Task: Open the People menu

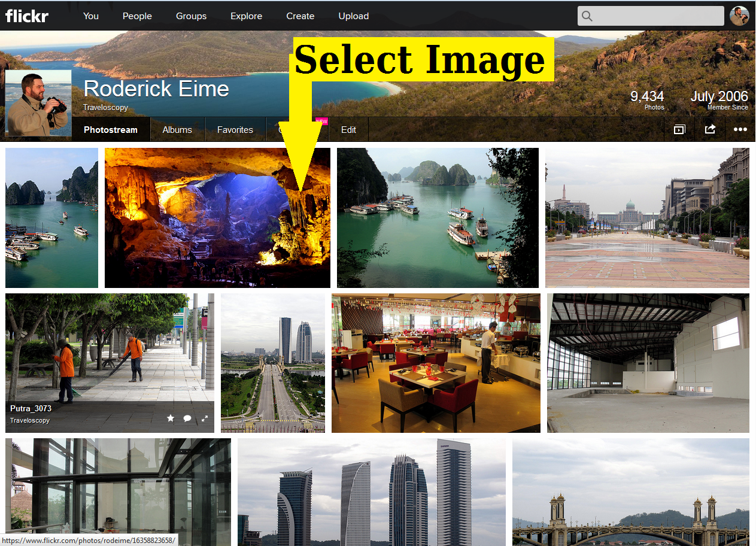Action: pos(137,16)
